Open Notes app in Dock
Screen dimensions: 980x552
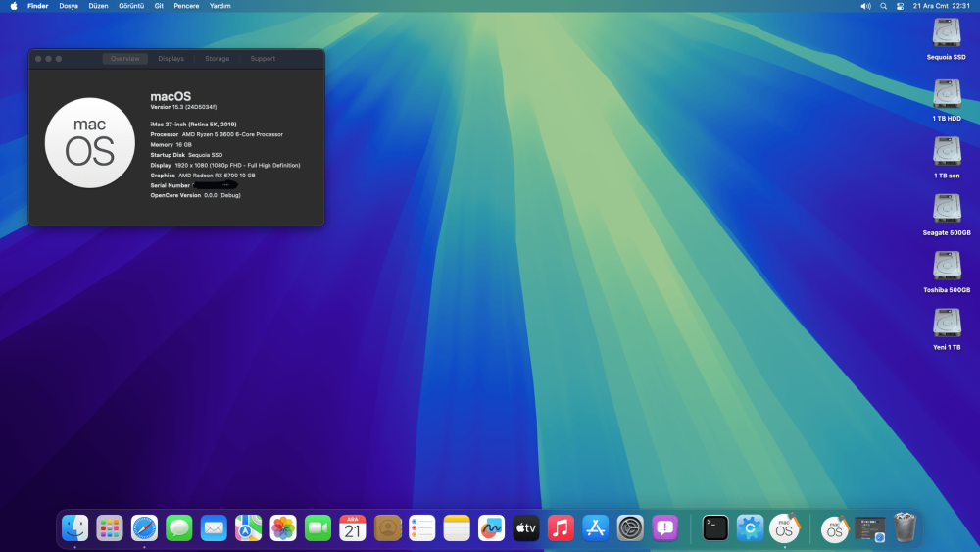coord(457,528)
